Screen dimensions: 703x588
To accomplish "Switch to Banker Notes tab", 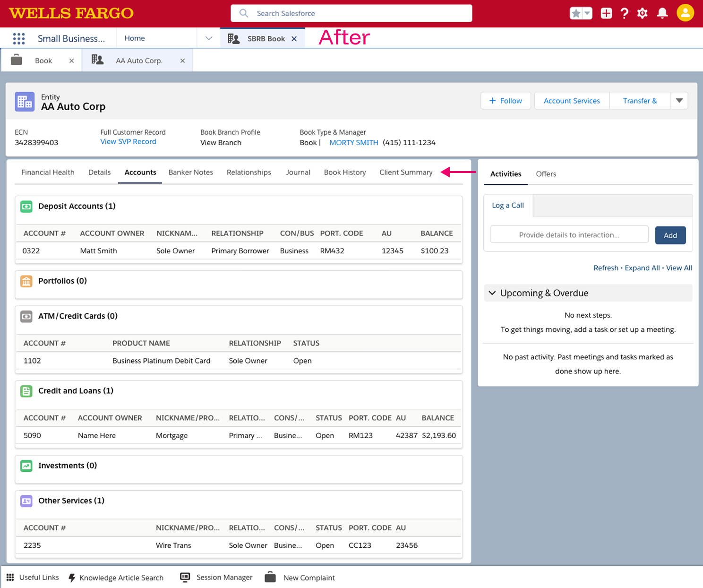I will (191, 172).
